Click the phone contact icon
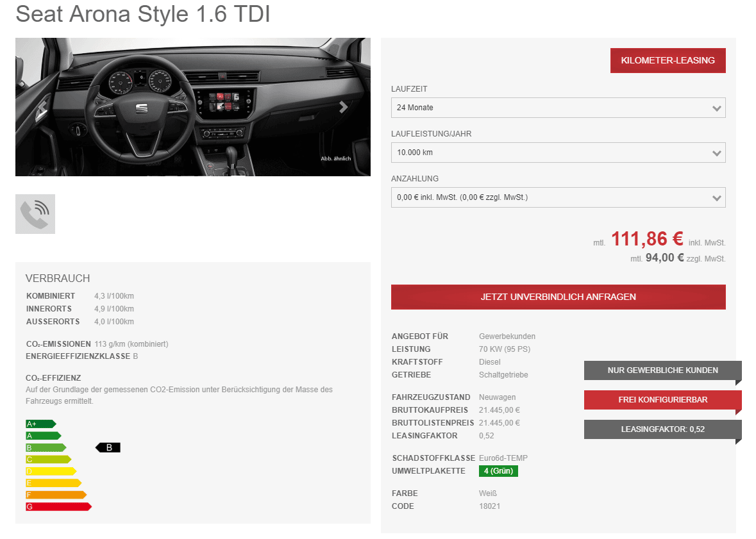The height and width of the screenshot is (539, 756). (35, 214)
